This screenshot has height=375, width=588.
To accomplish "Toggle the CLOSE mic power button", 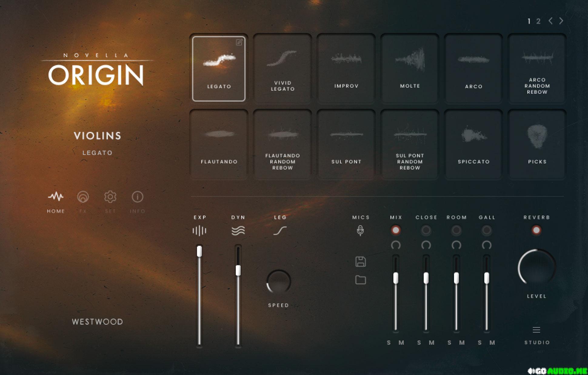I will click(x=426, y=230).
